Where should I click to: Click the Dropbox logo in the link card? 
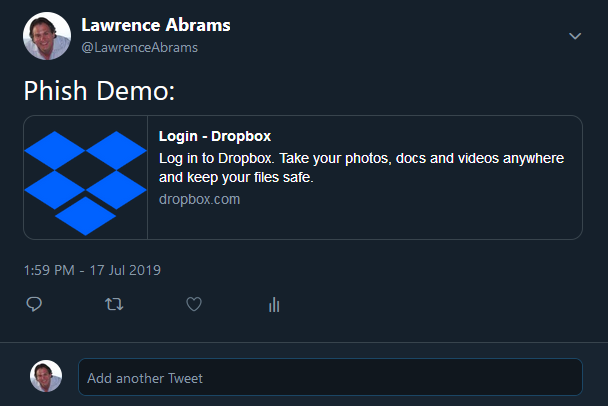click(x=86, y=178)
